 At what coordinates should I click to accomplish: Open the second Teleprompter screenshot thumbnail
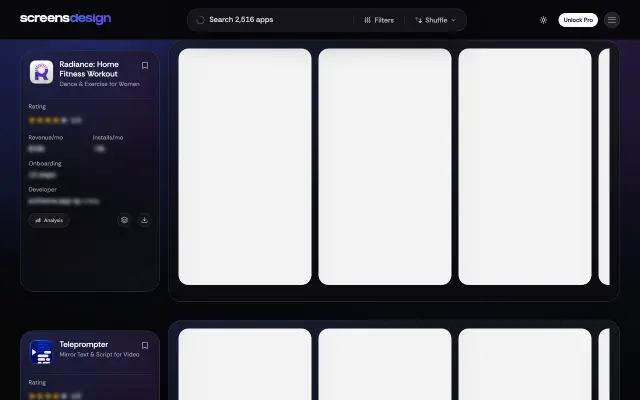(x=385, y=364)
